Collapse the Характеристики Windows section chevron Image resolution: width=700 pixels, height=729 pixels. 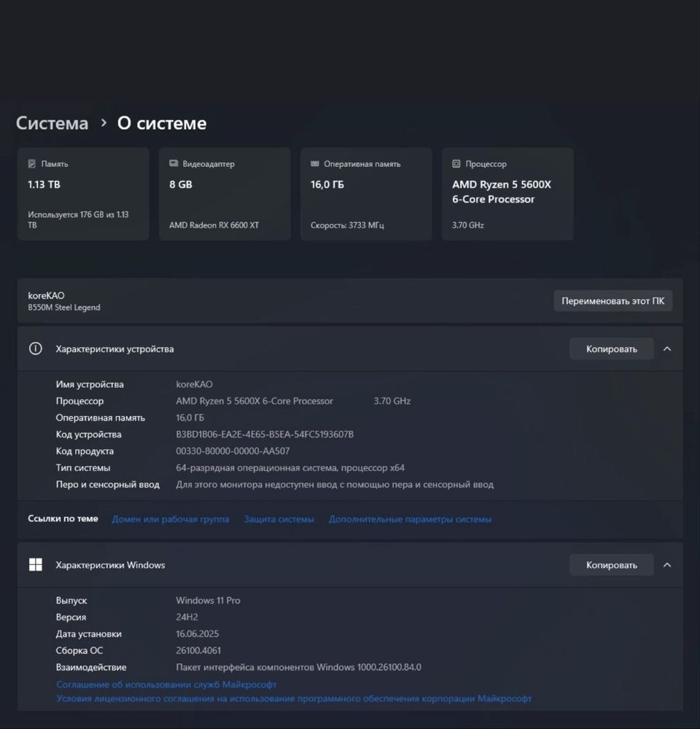pos(667,565)
